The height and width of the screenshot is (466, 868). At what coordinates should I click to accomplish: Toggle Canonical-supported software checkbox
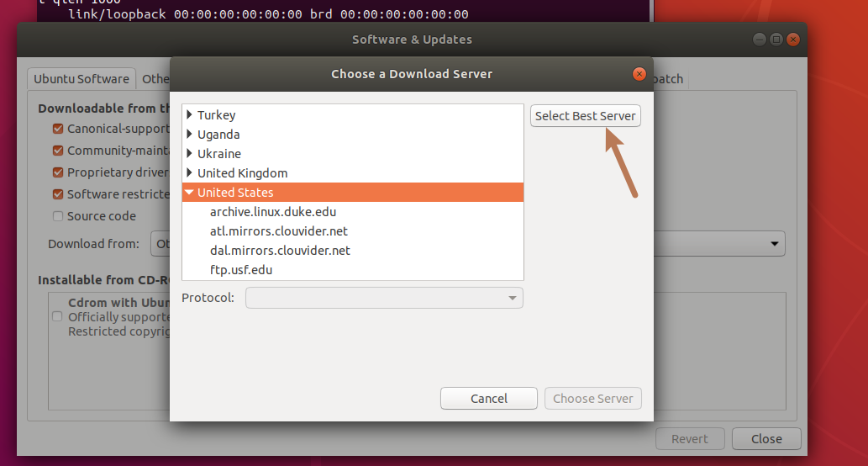[x=58, y=129]
